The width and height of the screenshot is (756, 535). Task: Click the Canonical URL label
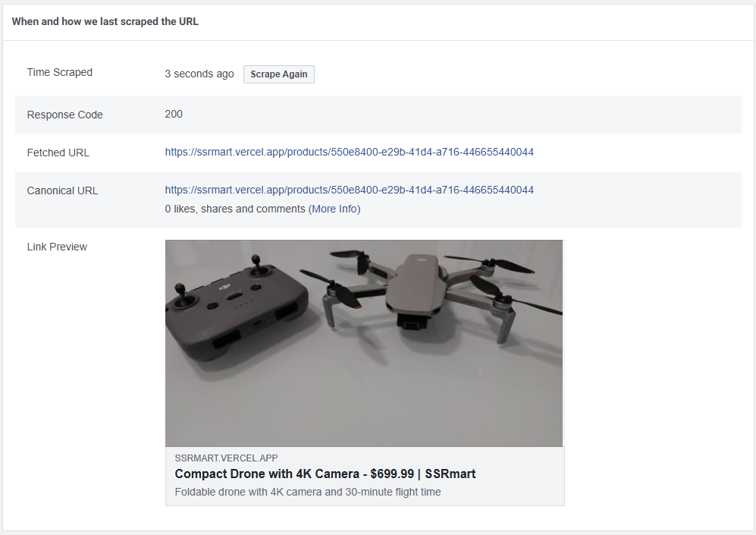pyautogui.click(x=63, y=190)
